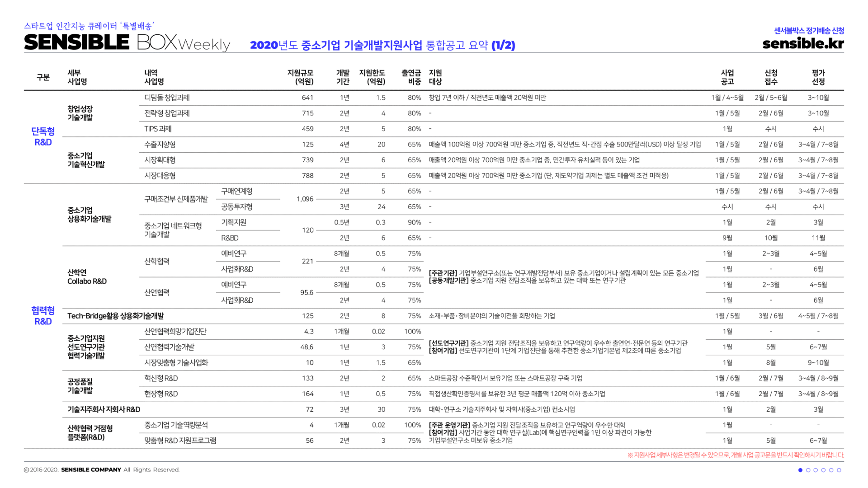Click 산학연 Collabo R&D label
868x488 pixels.
(87, 277)
